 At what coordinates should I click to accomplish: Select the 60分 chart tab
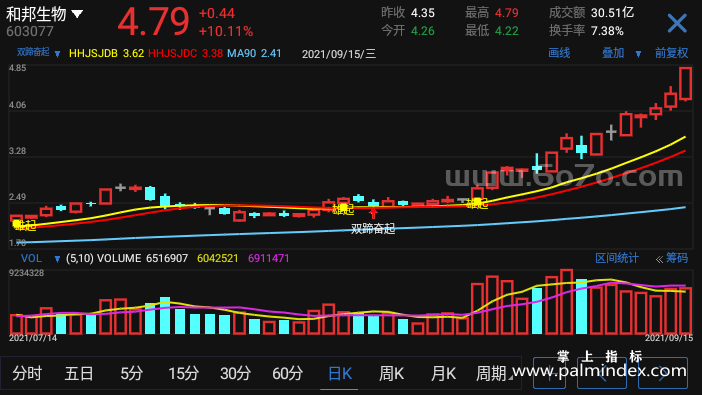point(287,373)
